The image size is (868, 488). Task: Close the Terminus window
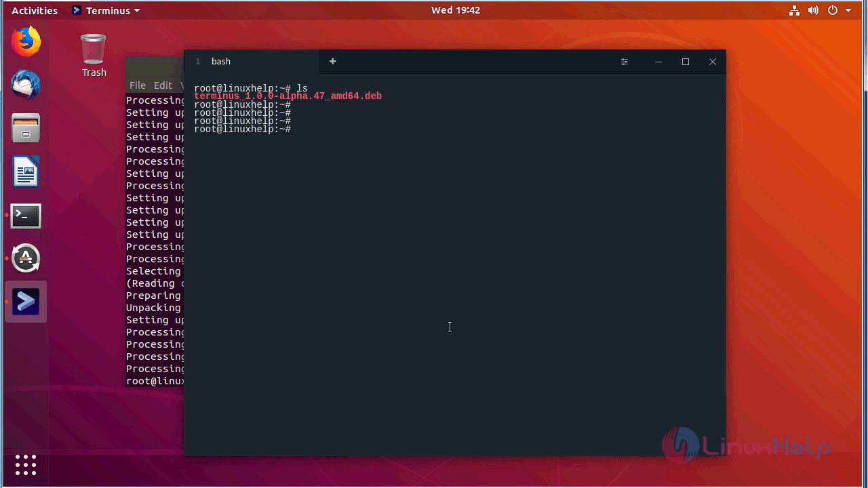(x=713, y=62)
